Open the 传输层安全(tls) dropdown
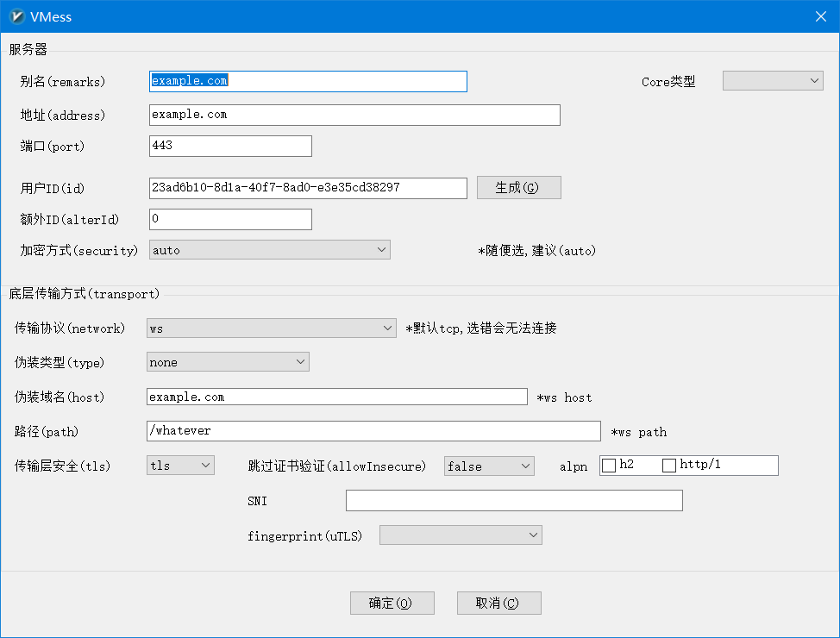This screenshot has width=840, height=638. click(179, 464)
